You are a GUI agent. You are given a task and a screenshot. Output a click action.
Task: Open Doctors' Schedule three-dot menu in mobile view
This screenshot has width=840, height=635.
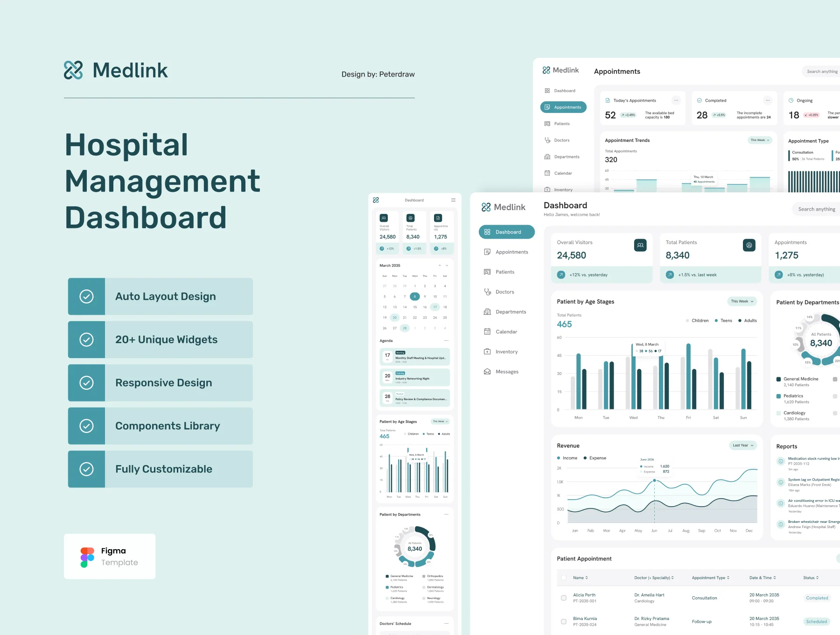446,624
